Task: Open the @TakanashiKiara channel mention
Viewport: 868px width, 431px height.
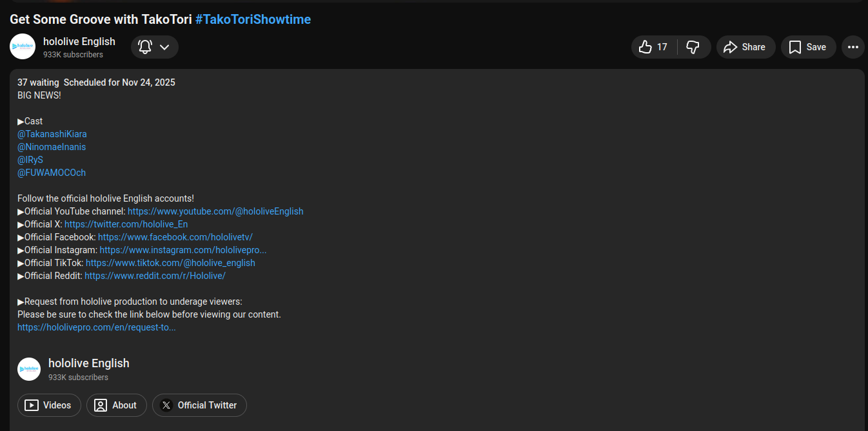Action: (x=52, y=134)
